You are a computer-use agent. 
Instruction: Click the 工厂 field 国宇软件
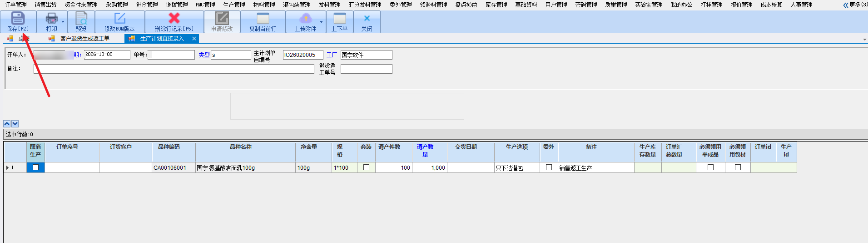[x=367, y=55]
